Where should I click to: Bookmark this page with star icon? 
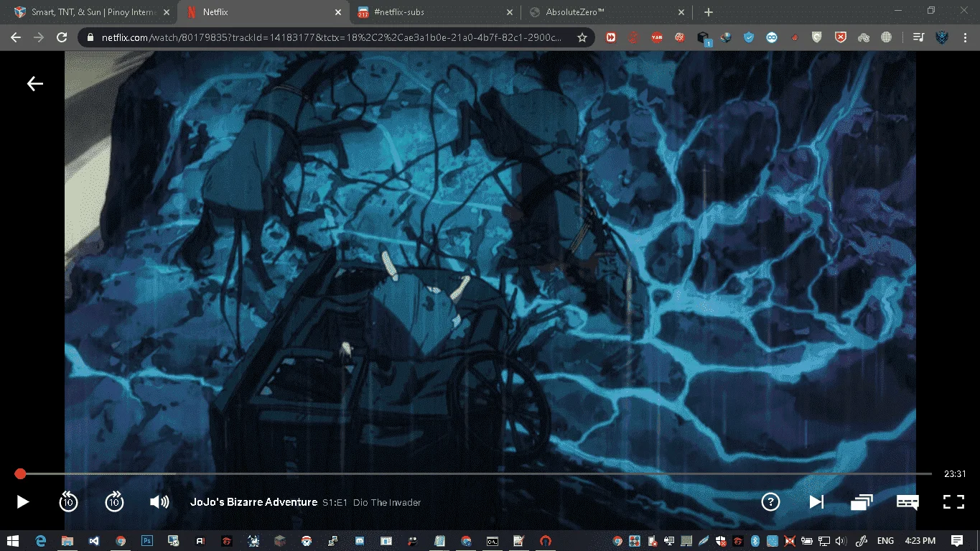click(x=582, y=37)
